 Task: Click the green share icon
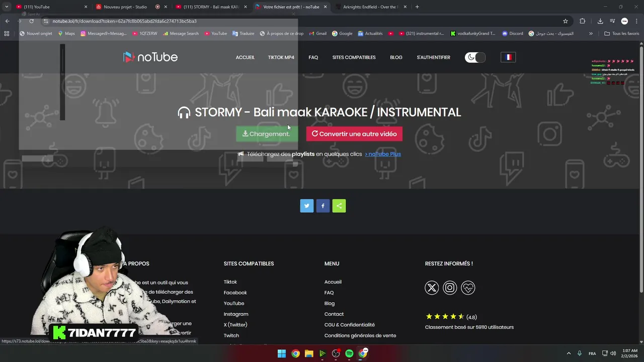(339, 206)
